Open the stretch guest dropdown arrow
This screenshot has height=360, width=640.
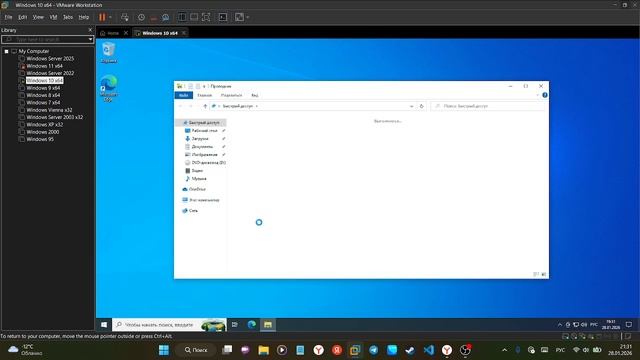(248, 17)
